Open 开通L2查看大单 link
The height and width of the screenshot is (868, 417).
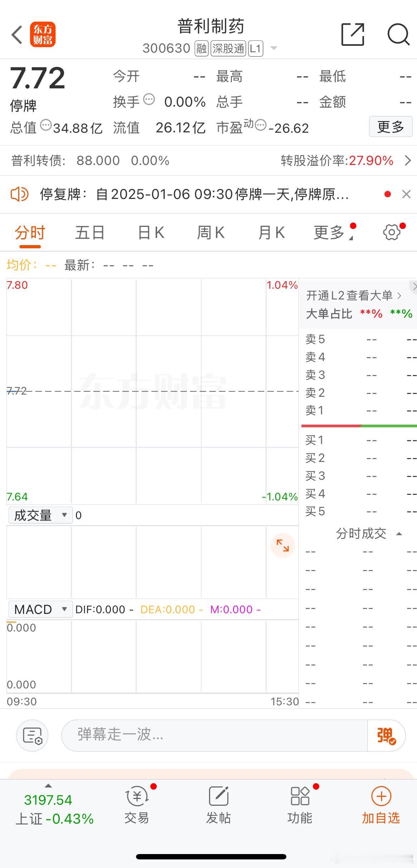click(354, 296)
